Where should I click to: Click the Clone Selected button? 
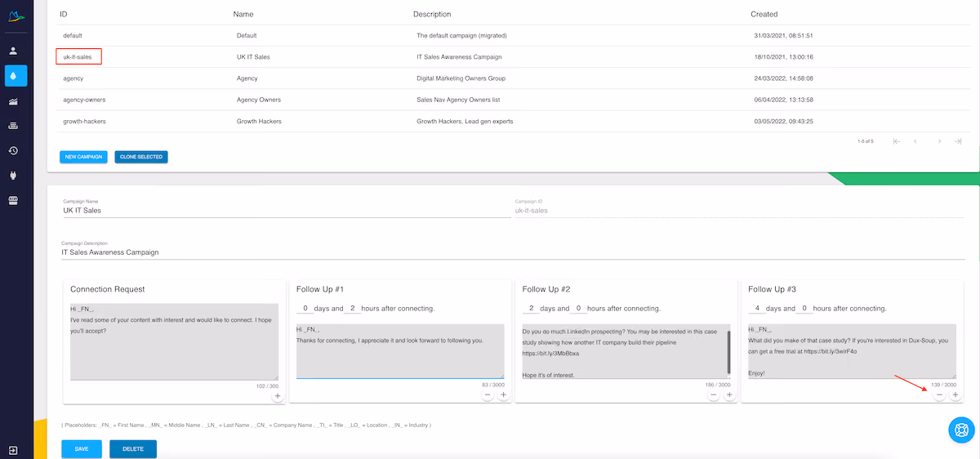[141, 157]
